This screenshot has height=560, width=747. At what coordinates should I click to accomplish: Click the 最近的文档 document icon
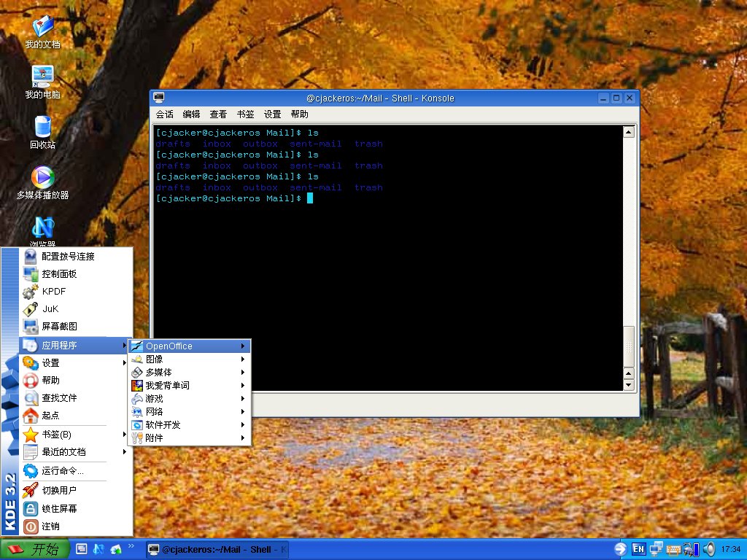coord(31,452)
